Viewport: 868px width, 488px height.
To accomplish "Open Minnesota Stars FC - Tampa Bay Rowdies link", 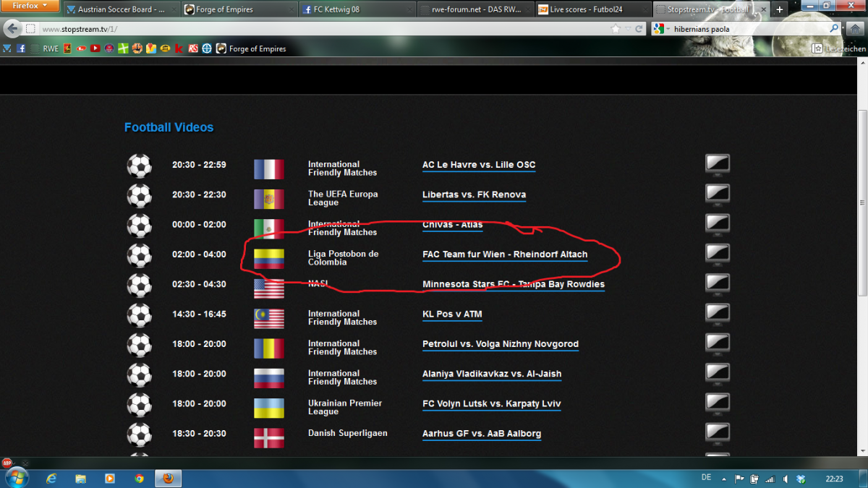I will (514, 284).
